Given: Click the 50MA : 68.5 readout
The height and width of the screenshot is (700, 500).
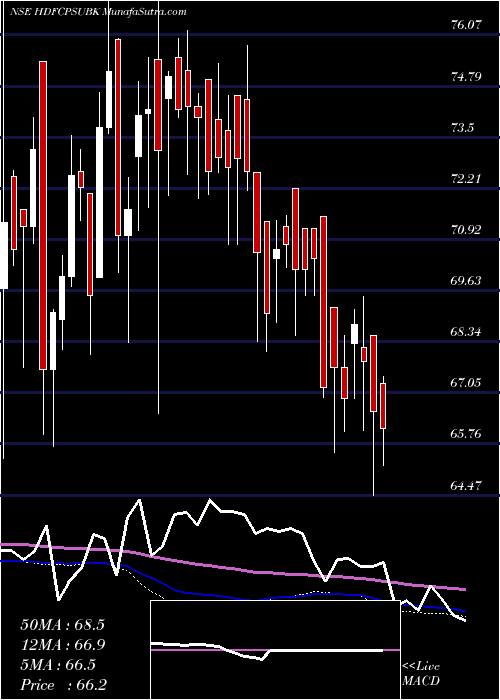Looking at the screenshot, I should (x=62, y=625).
